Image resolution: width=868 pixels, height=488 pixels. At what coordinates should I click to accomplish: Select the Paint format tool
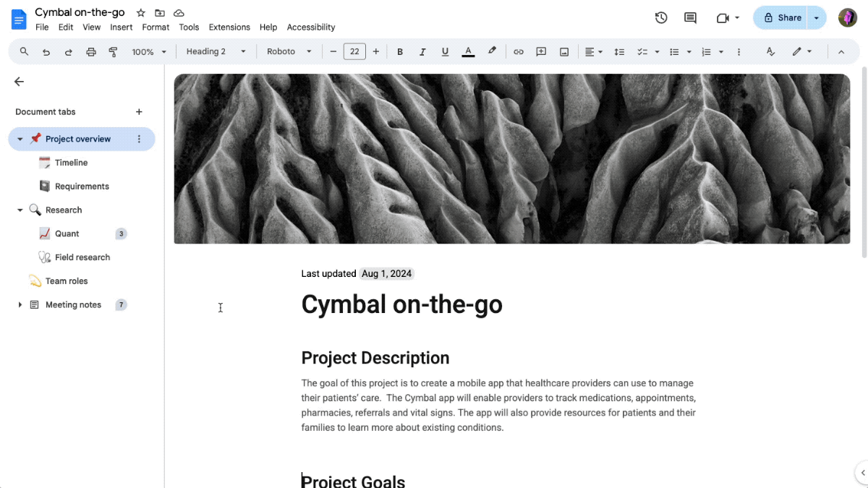coord(113,51)
